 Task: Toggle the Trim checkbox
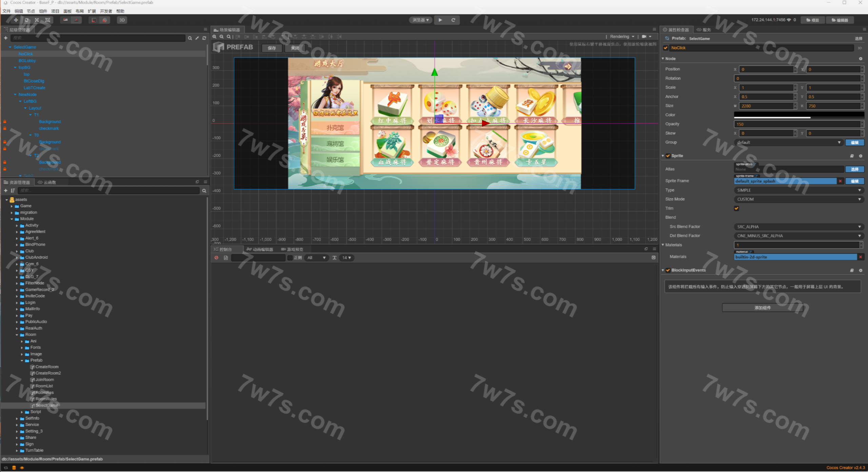736,208
